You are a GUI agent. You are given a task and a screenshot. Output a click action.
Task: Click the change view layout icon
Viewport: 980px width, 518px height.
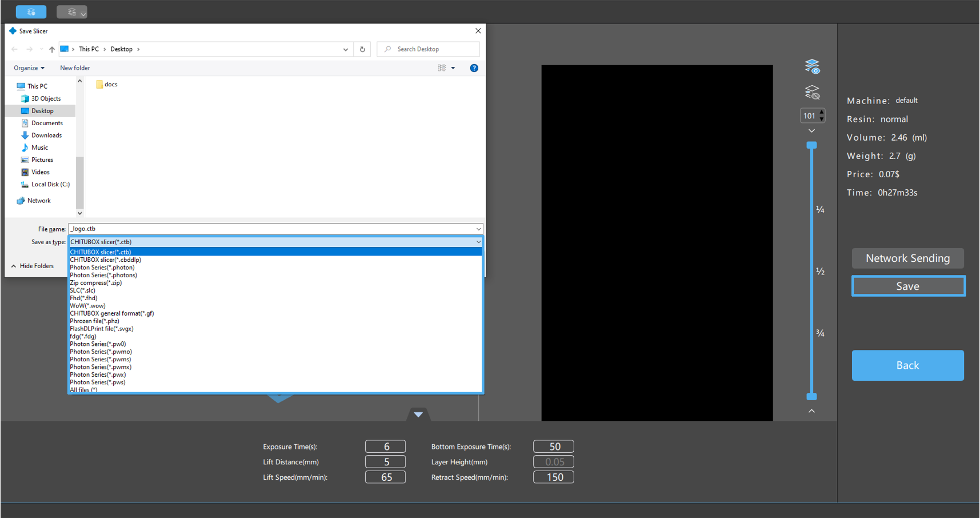pos(442,68)
